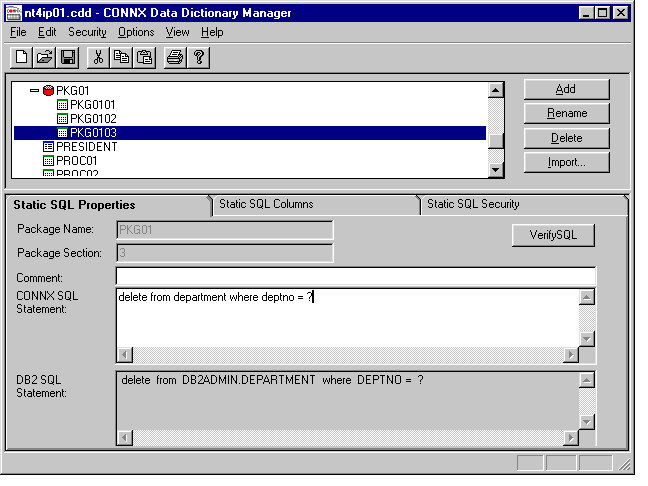Viewport: 648px width, 486px height.
Task: Click the Delete button
Action: click(x=566, y=138)
